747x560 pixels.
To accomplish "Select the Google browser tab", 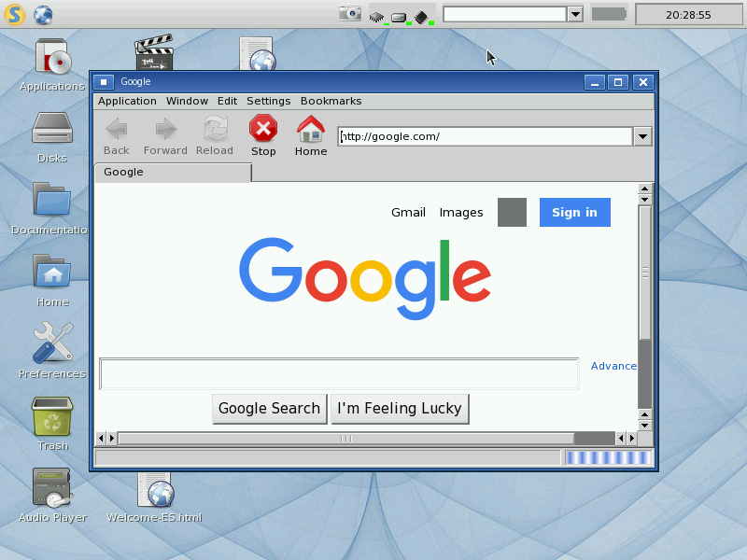I will pos(174,173).
